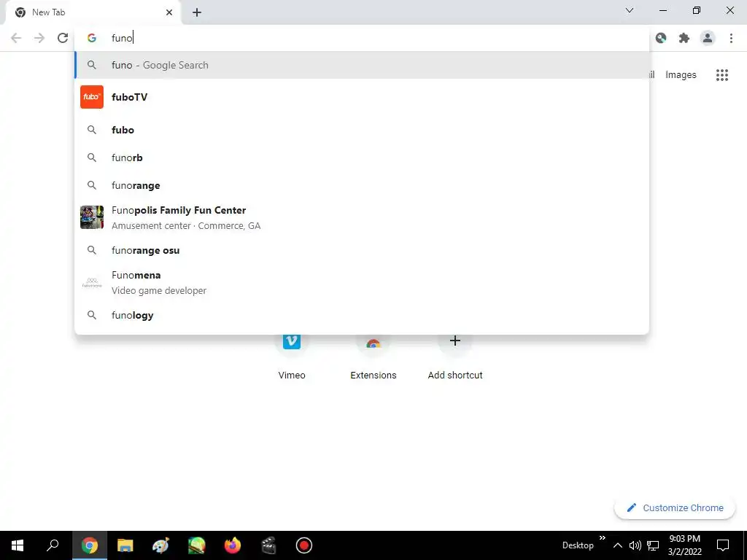Click the globe extension icon in toolbar
Viewport: 747px width, 560px height.
tap(661, 38)
